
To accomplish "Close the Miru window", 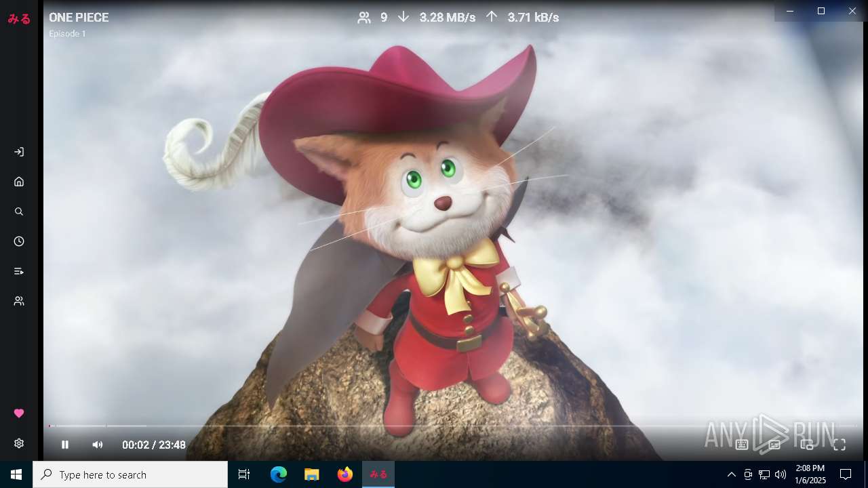I will [852, 11].
